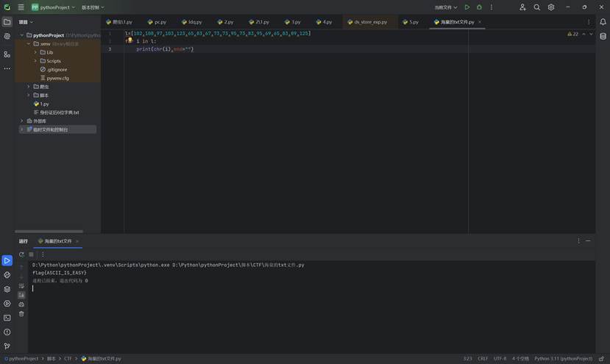Open the Commit tool window below the Project icon
Screen dimensions: 610x364
pos(7,36)
